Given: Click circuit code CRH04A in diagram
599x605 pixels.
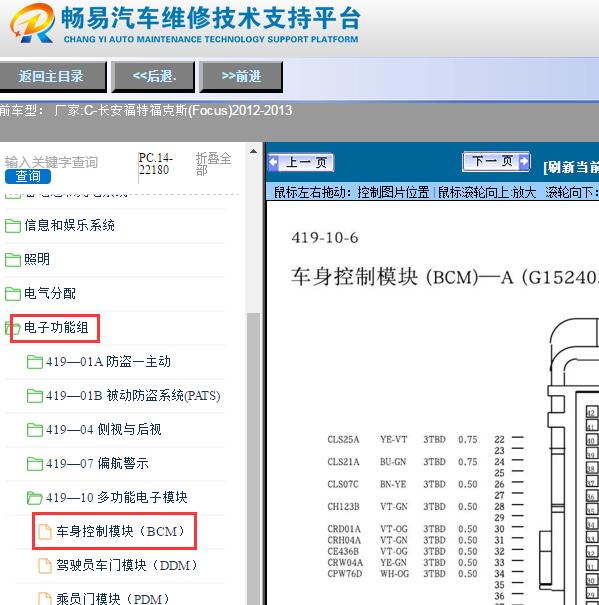Looking at the screenshot, I should [x=344, y=540].
